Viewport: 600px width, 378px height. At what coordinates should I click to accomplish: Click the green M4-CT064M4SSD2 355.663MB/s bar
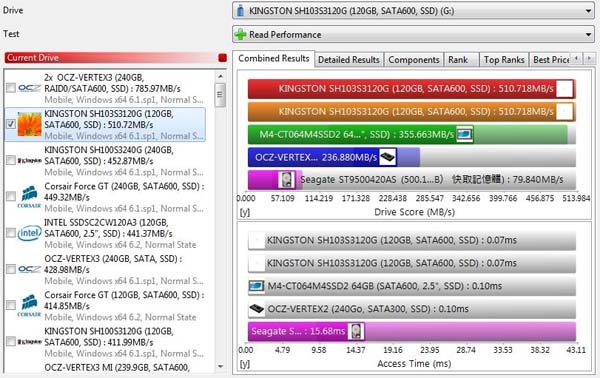(x=408, y=134)
